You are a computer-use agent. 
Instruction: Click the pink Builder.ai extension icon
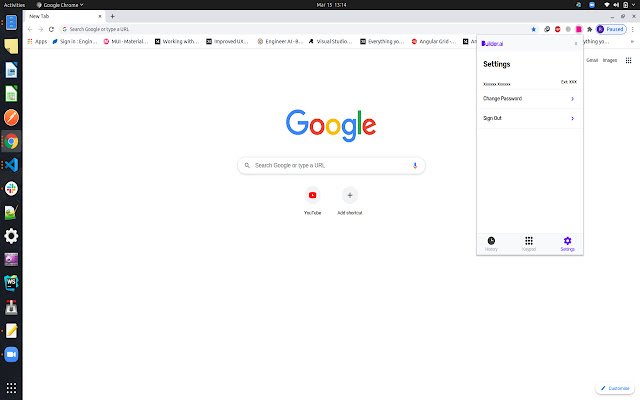tap(578, 29)
